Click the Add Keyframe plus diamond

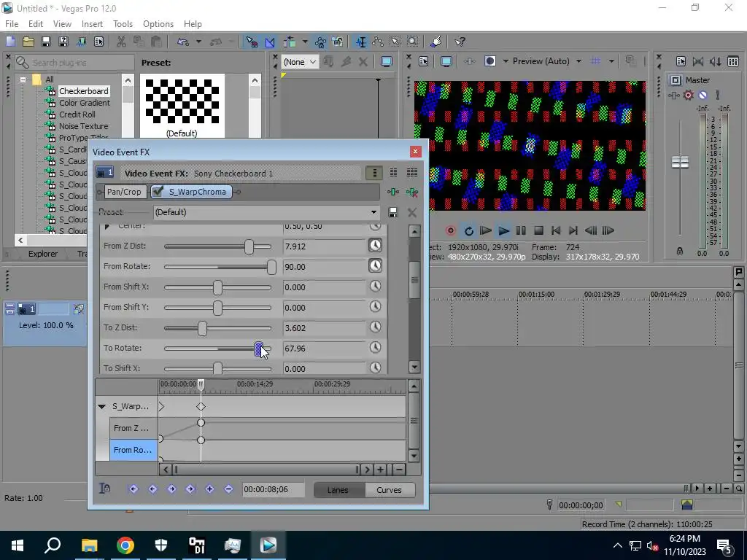click(209, 489)
